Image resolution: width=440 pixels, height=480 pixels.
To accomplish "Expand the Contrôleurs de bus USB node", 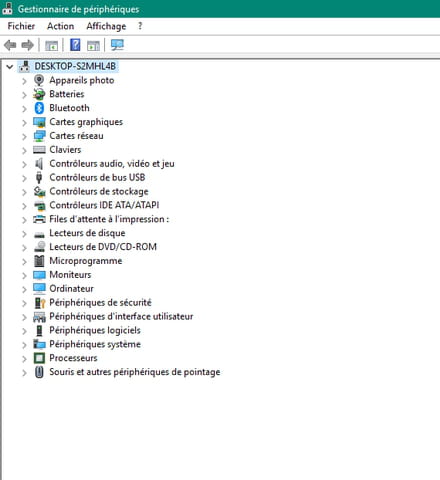I will point(24,178).
